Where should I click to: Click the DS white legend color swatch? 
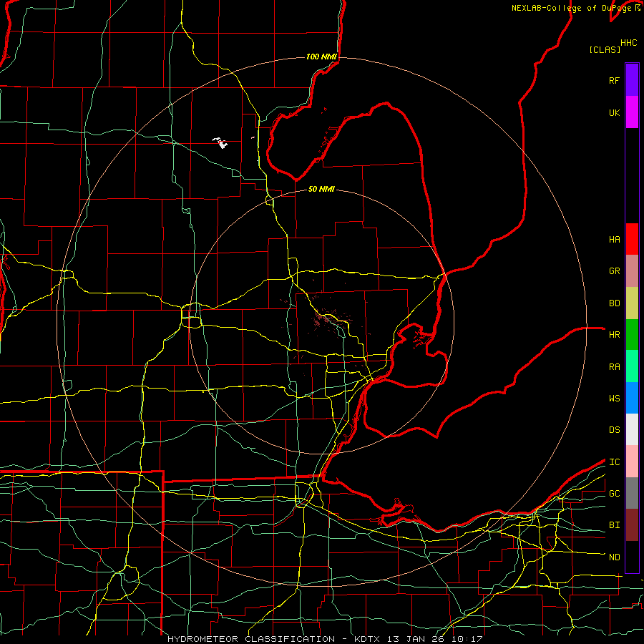632,429
